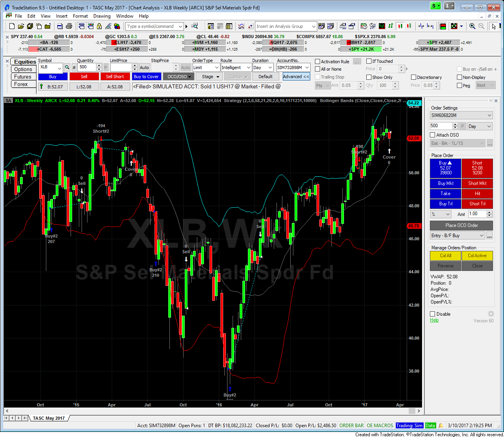Select the pointer cursor tool icon
This screenshot has height=437, width=504.
(494, 26)
